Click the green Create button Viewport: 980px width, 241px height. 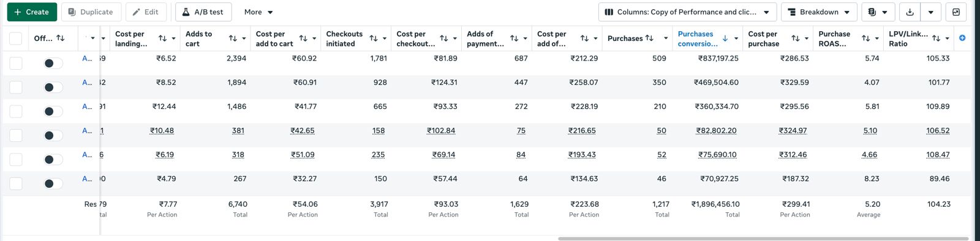pos(32,12)
